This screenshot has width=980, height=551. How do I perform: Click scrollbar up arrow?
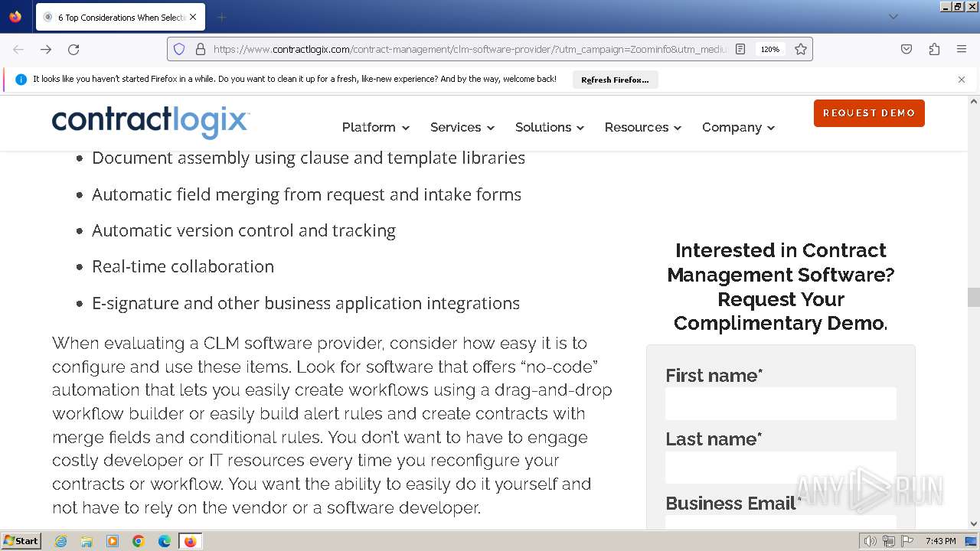point(973,102)
